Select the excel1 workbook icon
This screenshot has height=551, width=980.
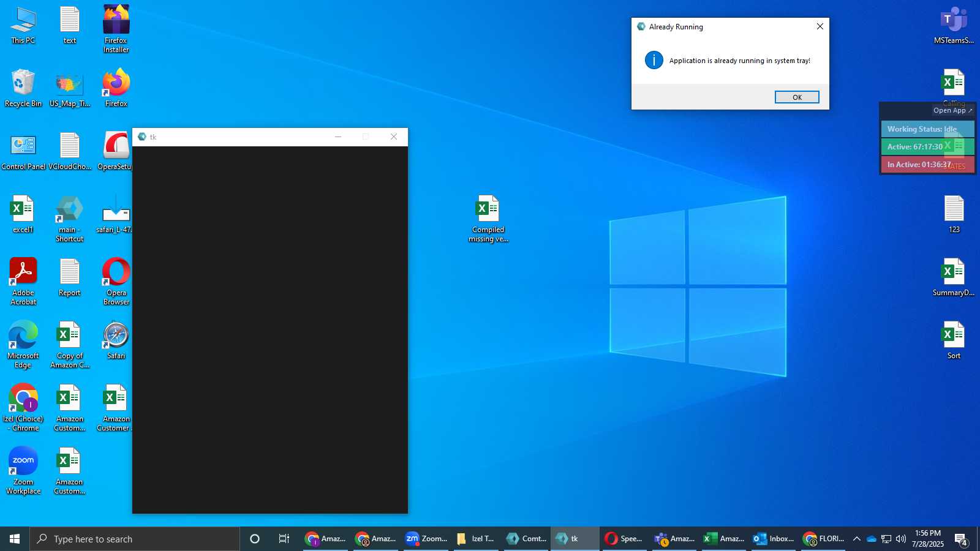(x=23, y=215)
